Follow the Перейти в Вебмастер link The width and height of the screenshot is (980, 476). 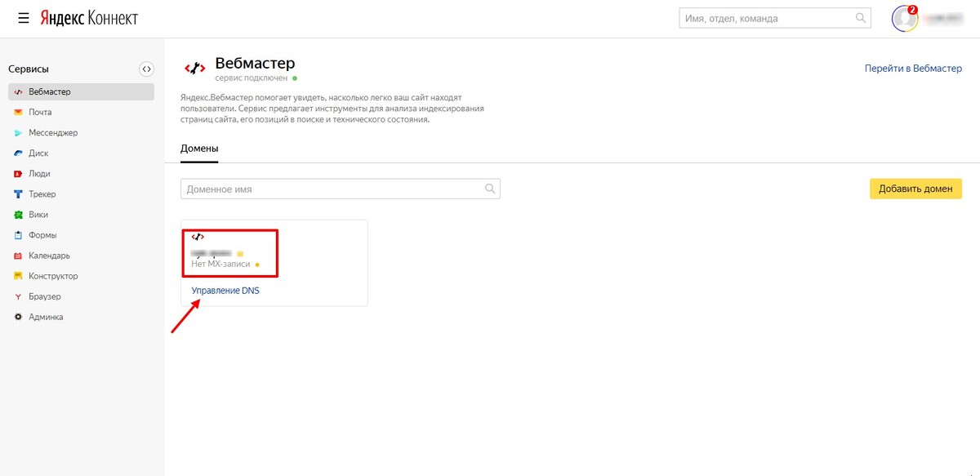[913, 69]
